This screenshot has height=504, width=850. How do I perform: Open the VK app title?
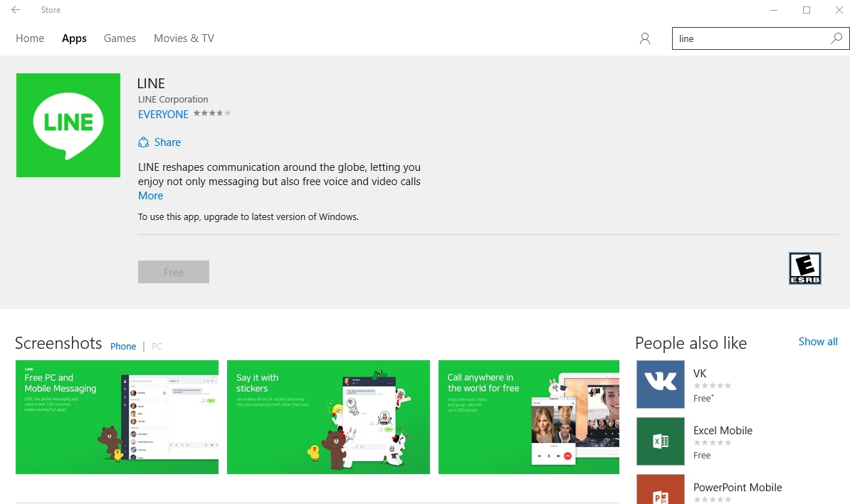(700, 374)
